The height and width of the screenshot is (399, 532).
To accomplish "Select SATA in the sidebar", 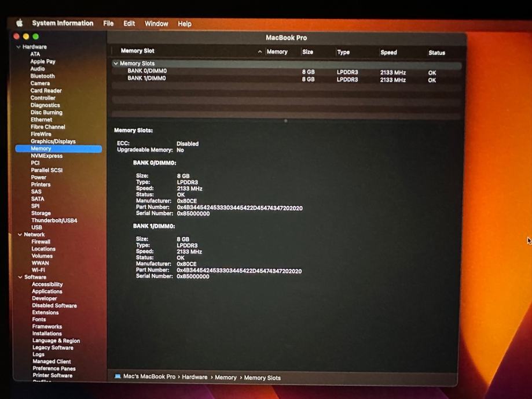I will click(38, 199).
